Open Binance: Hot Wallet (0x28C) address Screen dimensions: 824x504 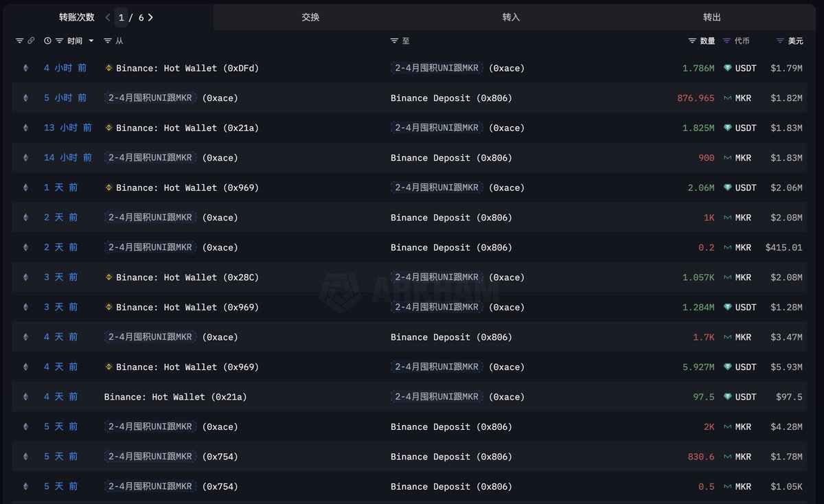[187, 277]
